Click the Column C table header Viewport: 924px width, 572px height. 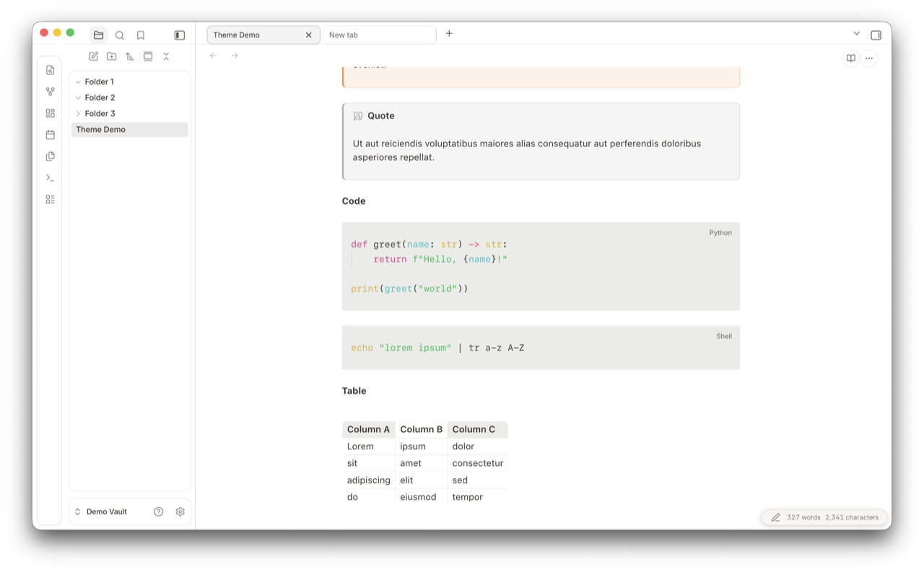coord(477,429)
